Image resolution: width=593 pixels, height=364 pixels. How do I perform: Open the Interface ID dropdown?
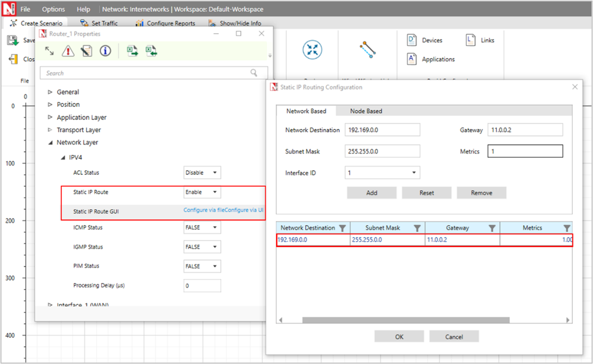[382, 173]
